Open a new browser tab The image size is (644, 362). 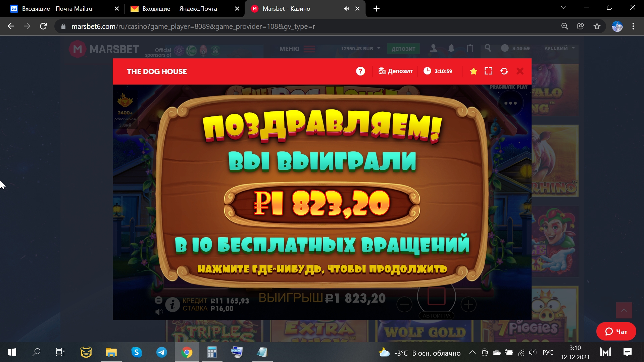pos(377,9)
